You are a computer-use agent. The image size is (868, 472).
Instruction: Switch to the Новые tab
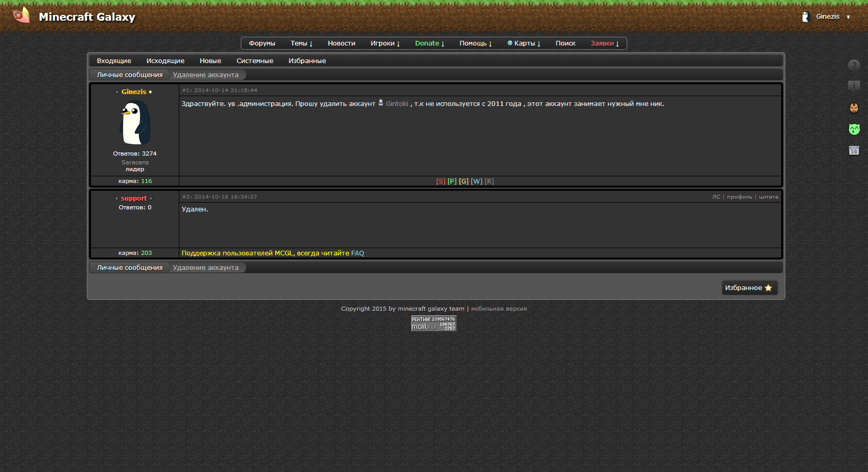pyautogui.click(x=210, y=60)
